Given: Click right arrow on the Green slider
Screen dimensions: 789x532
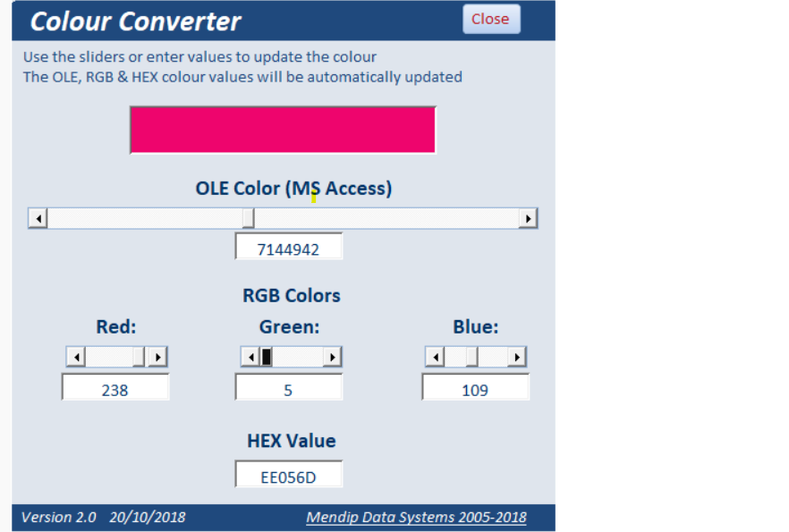Looking at the screenshot, I should [x=332, y=357].
